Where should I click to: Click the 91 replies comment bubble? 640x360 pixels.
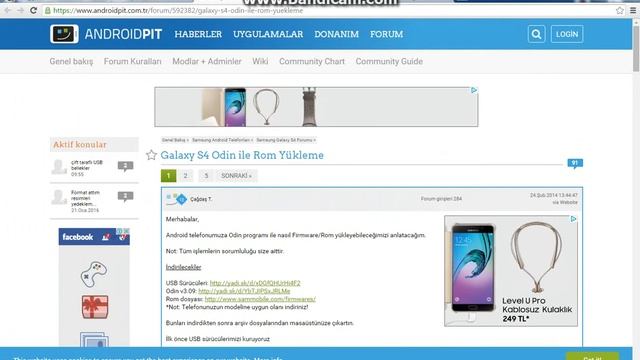point(575,164)
